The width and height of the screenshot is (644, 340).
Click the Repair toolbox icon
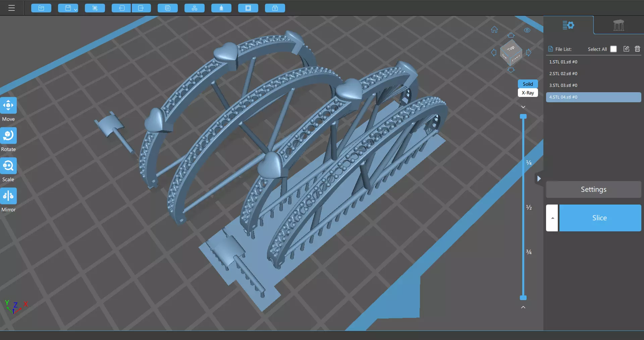coord(275,8)
